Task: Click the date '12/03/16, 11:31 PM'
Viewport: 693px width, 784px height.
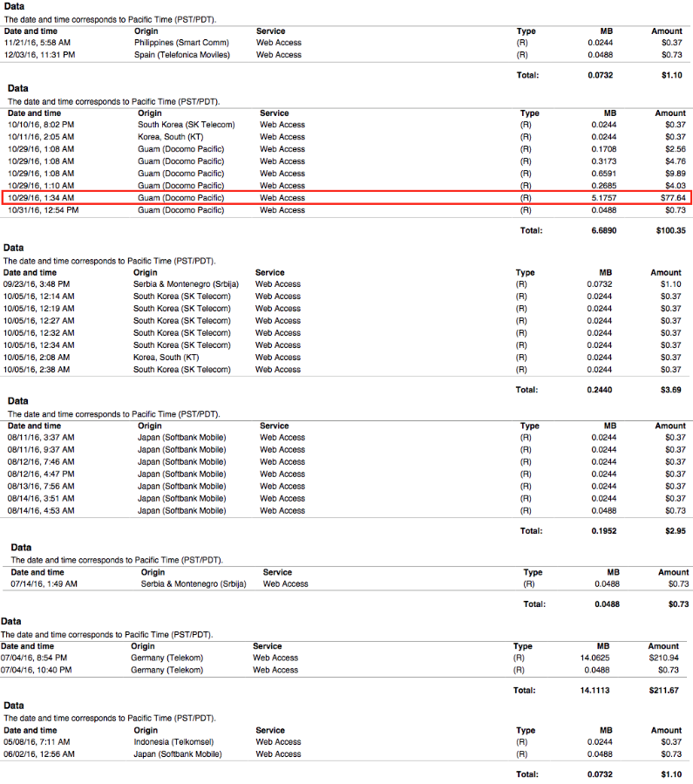Action: pos(40,55)
